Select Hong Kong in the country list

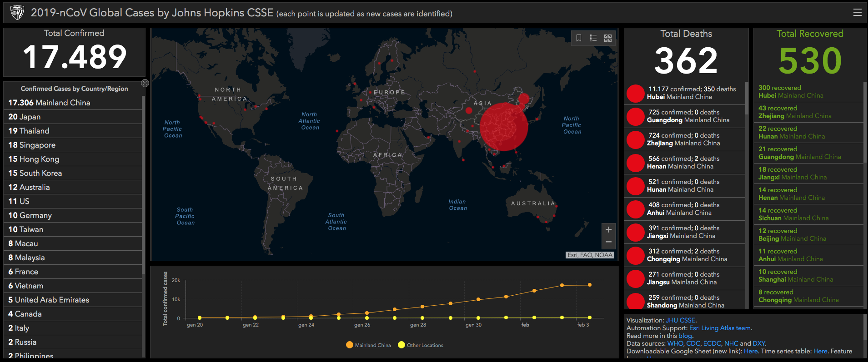tap(73, 159)
